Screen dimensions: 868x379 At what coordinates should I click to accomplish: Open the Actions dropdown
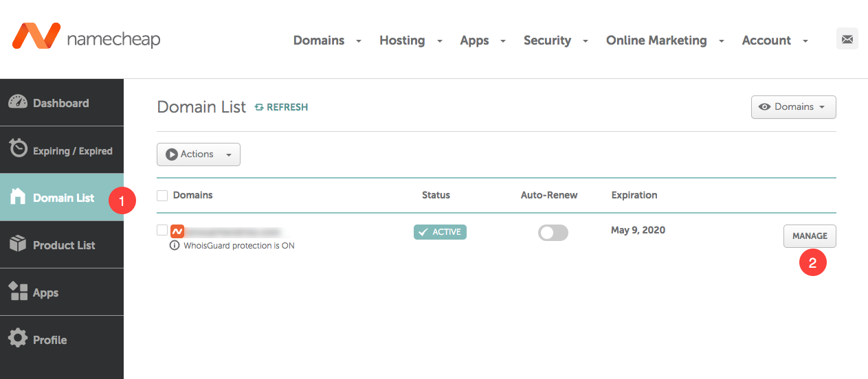click(199, 154)
